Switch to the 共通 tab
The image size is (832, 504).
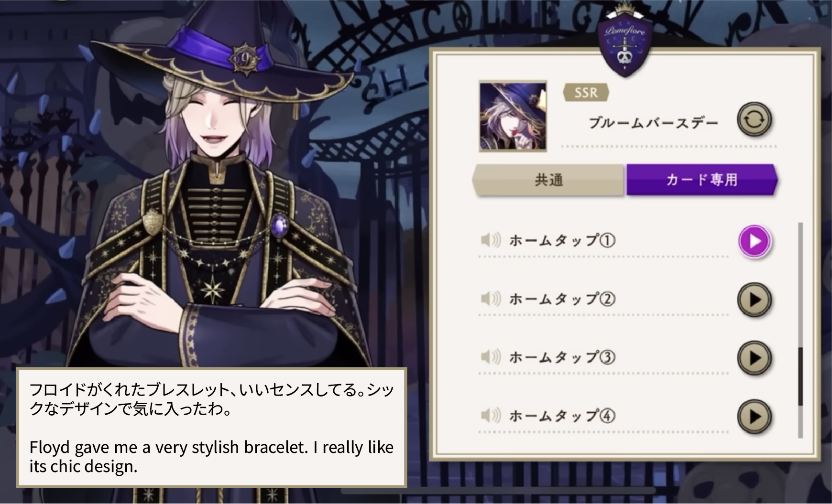tap(548, 180)
